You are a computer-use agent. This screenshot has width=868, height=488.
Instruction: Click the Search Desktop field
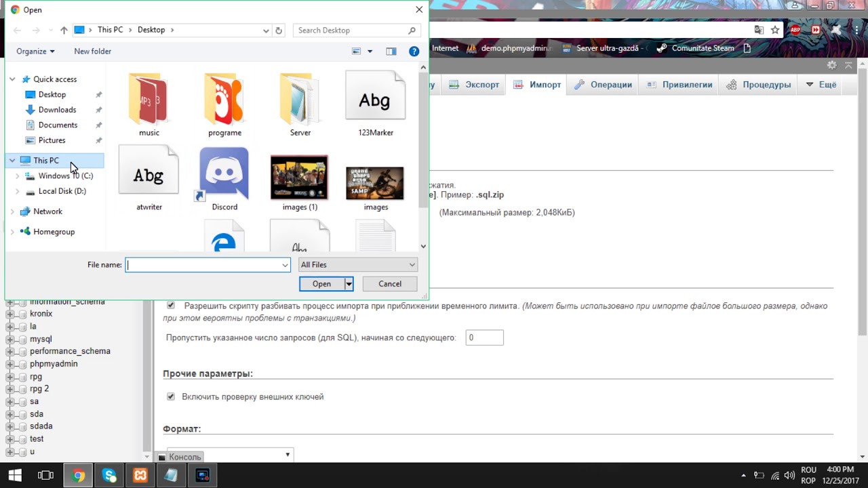pyautogui.click(x=357, y=30)
